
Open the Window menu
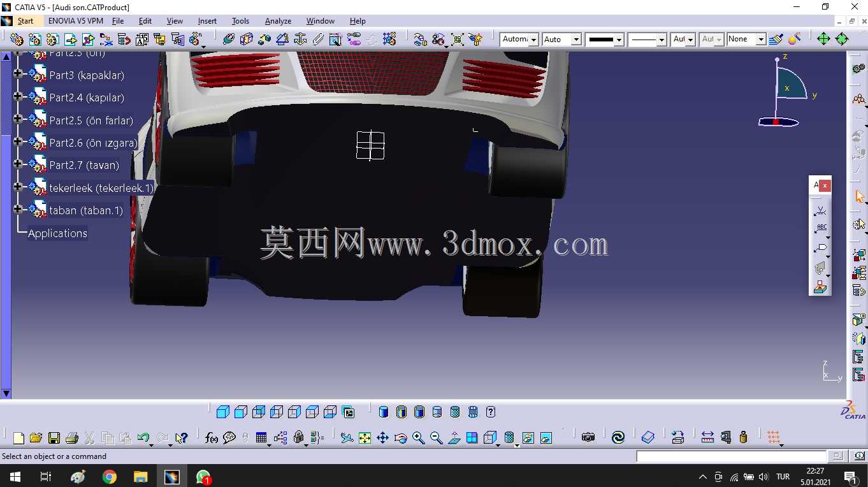pos(320,21)
